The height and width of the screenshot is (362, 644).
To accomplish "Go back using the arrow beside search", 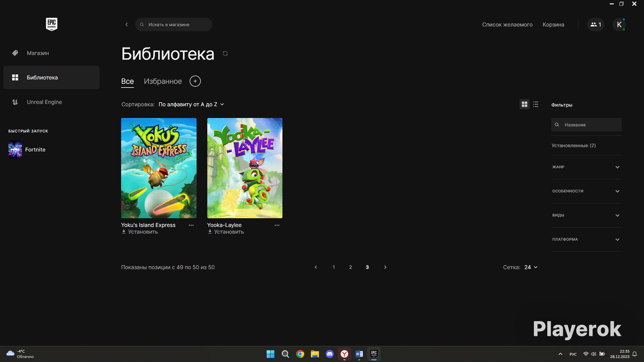I will pos(126,25).
